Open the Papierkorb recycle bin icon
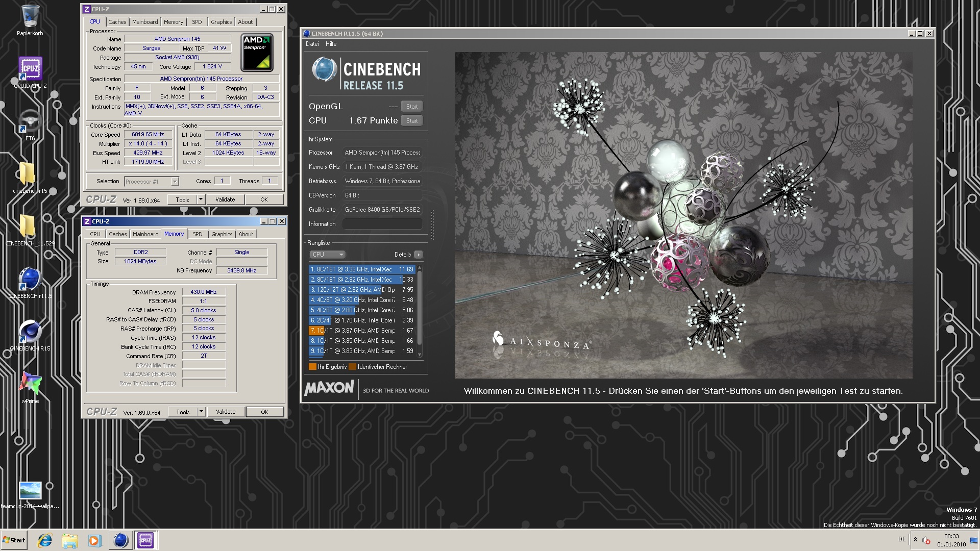Viewport: 980px width, 551px height. [30, 20]
